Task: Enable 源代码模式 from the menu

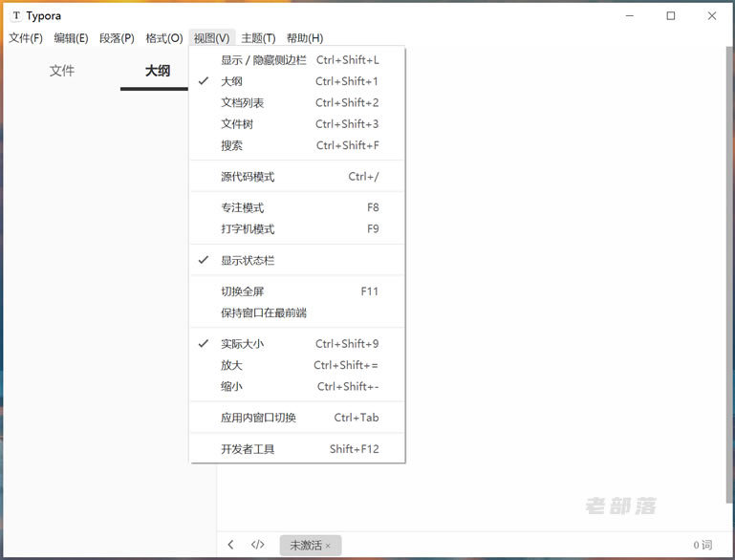Action: pyautogui.click(x=297, y=177)
